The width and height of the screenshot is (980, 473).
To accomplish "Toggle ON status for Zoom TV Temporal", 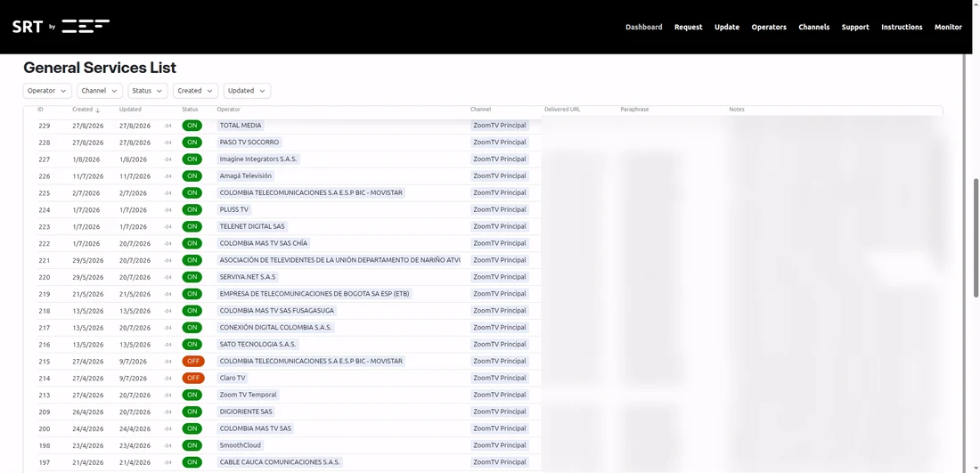I will click(x=192, y=395).
